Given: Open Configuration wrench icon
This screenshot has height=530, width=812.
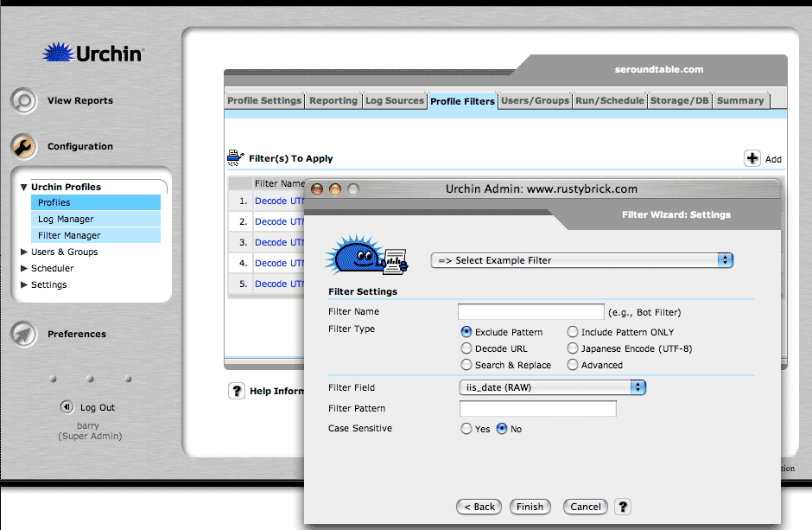Looking at the screenshot, I should (24, 146).
